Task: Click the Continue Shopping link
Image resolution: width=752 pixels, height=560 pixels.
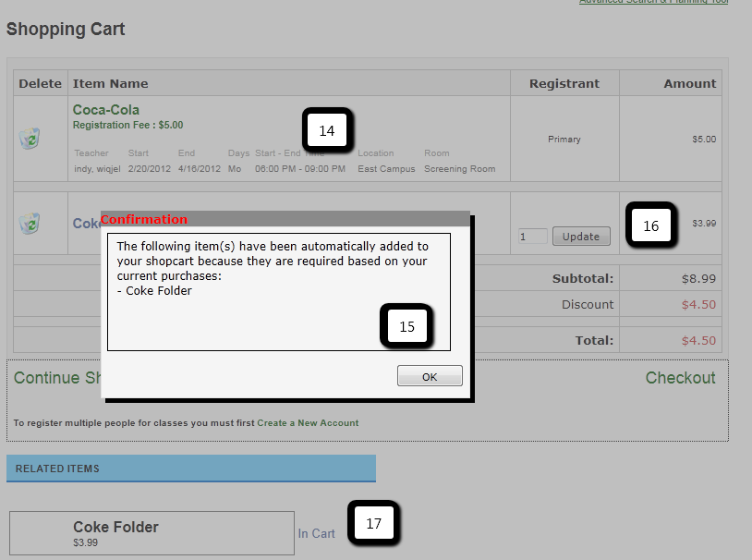Action: [x=57, y=378]
